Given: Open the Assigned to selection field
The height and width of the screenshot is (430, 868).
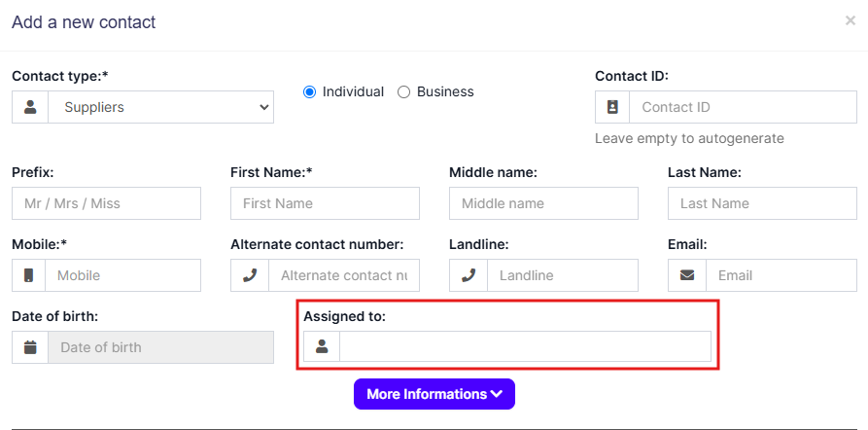Looking at the screenshot, I should (525, 346).
